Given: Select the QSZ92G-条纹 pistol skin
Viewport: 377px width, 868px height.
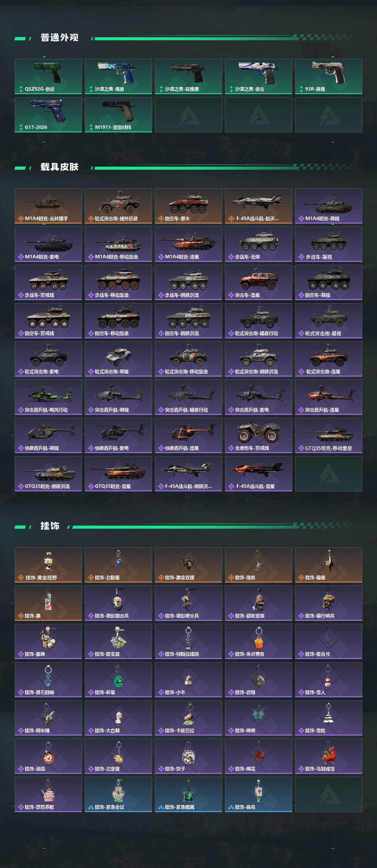Looking at the screenshot, I should [48, 77].
